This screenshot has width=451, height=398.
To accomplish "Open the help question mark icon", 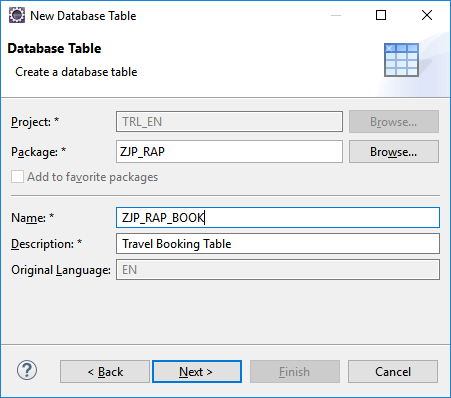I will pyautogui.click(x=27, y=371).
